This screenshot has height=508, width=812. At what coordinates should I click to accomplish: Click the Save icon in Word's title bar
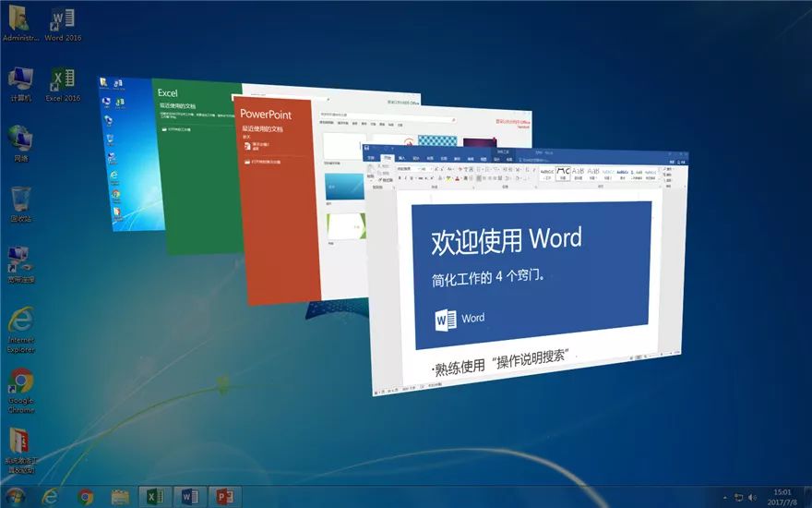coord(366,148)
